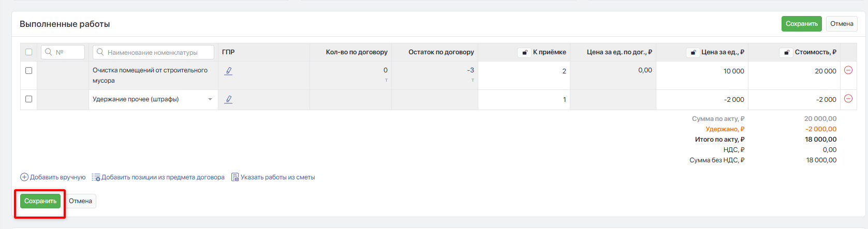Click the plus icon for Добавить вручную
868x229 pixels.
tap(24, 177)
